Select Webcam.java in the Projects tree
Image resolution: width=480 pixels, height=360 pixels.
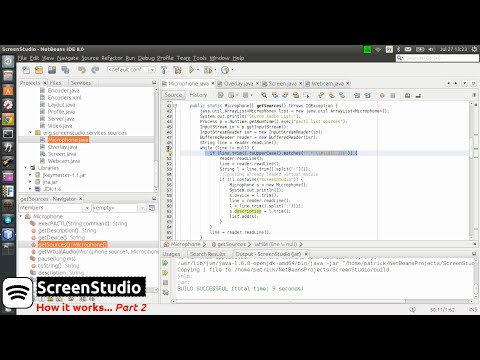coord(64,161)
